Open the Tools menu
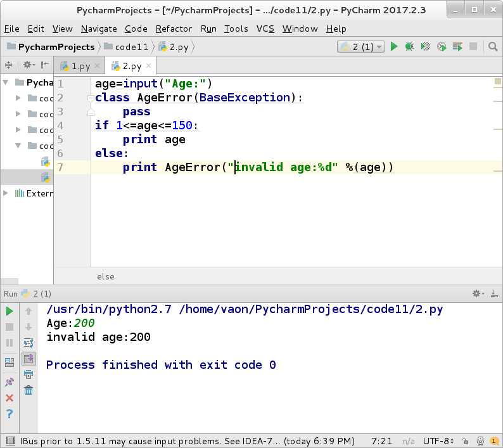The width and height of the screenshot is (503, 448). (236, 29)
